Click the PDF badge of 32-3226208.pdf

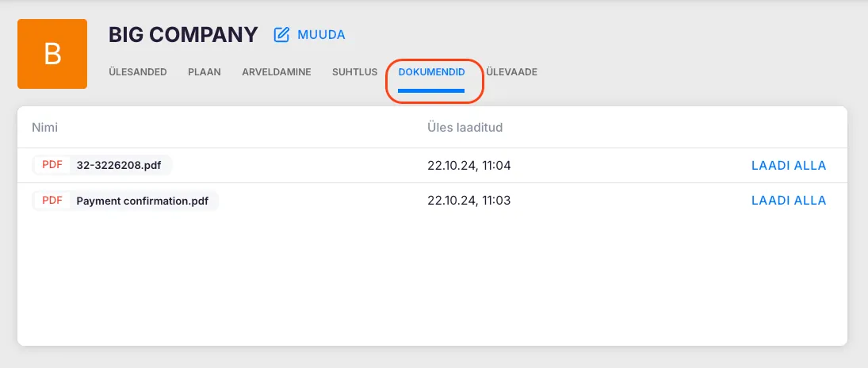52,166
